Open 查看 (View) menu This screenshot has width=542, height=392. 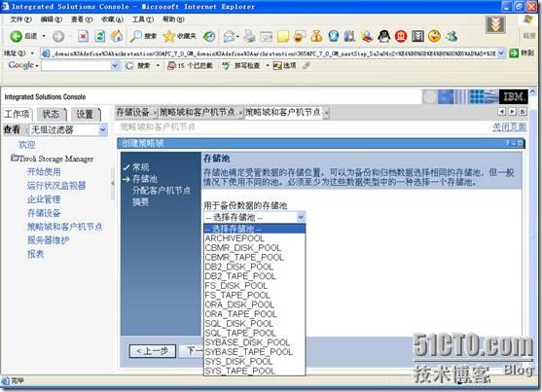(x=82, y=19)
